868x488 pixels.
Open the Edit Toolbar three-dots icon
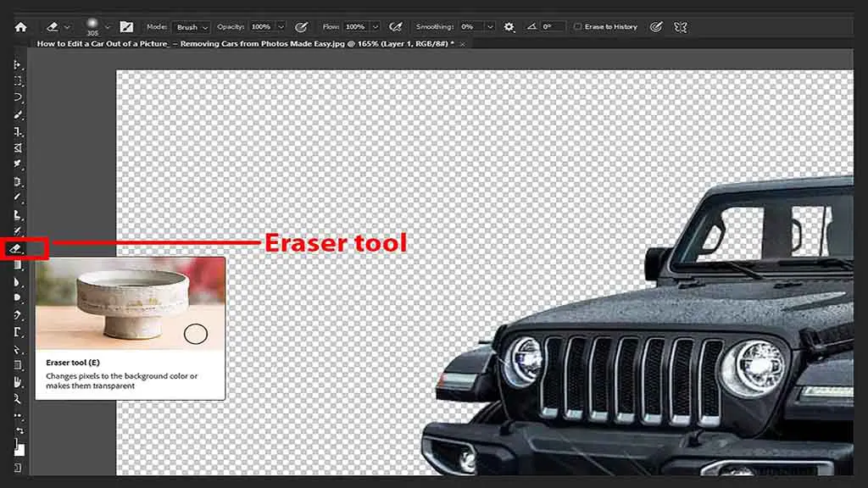point(18,415)
